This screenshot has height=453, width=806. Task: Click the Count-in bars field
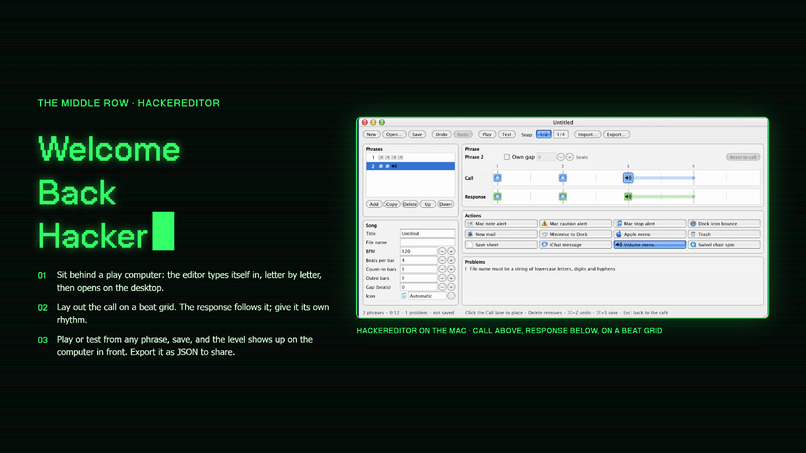(418, 269)
